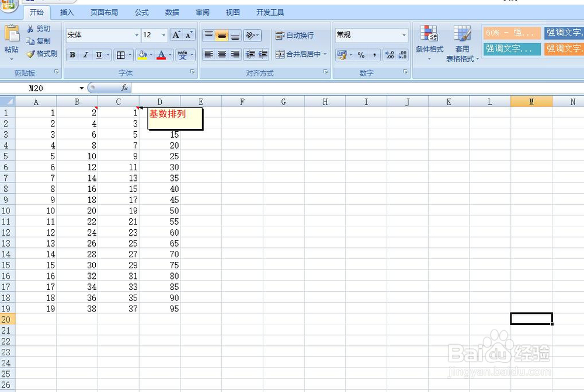
Task: Switch to the 审阅 Review tab
Action: pyautogui.click(x=203, y=12)
